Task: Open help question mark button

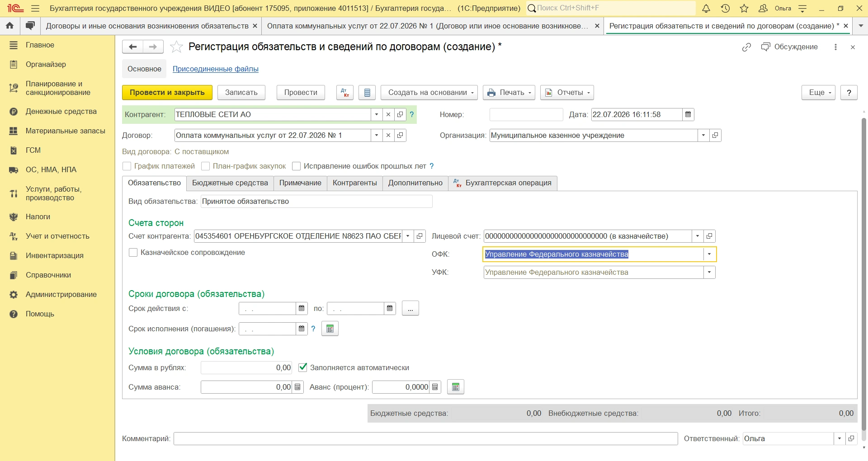Action: (x=849, y=93)
